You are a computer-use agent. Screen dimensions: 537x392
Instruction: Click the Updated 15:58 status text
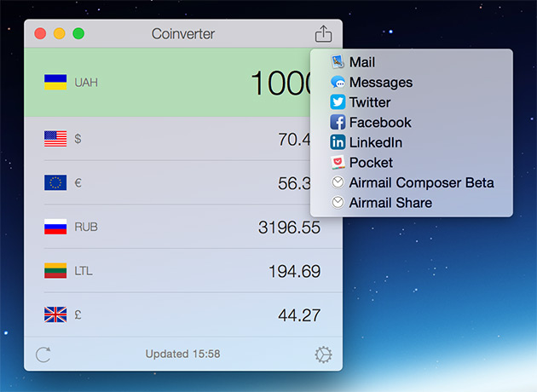[x=183, y=354]
